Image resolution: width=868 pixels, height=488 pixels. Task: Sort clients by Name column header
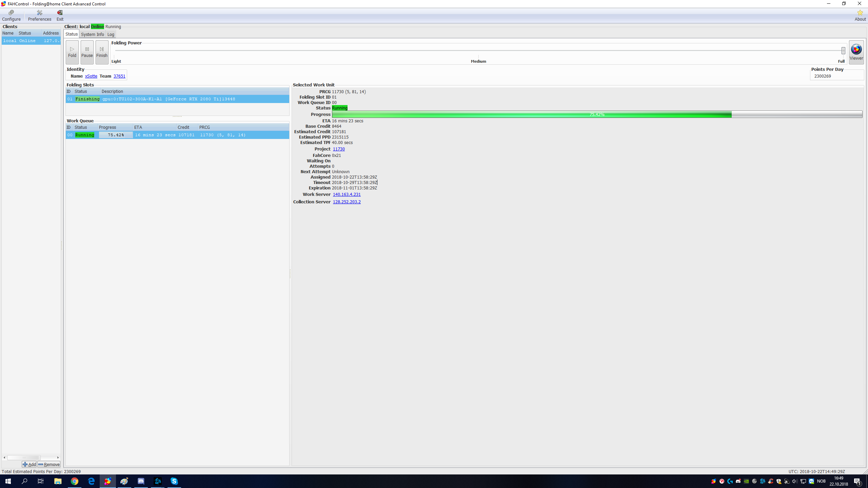(9, 33)
